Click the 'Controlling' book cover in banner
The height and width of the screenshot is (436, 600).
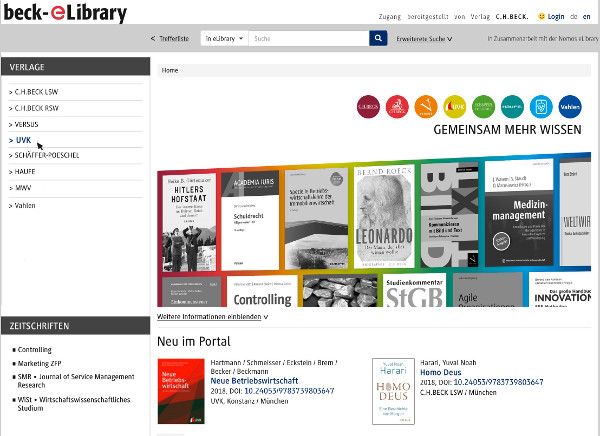pyautogui.click(x=262, y=291)
